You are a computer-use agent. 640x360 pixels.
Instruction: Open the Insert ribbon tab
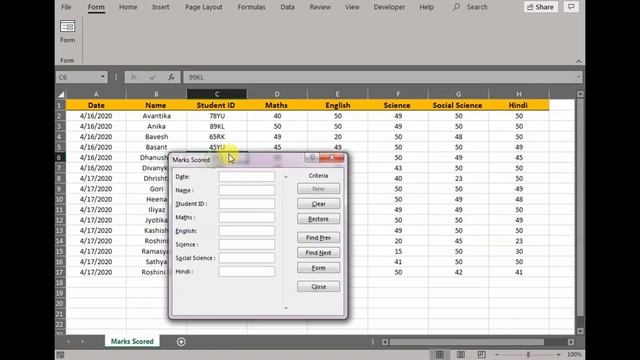(x=161, y=7)
